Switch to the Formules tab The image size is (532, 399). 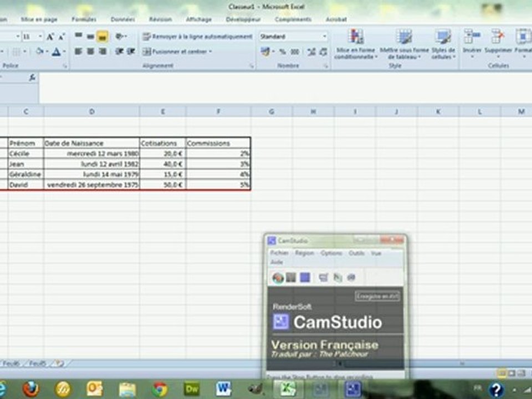pyautogui.click(x=84, y=19)
